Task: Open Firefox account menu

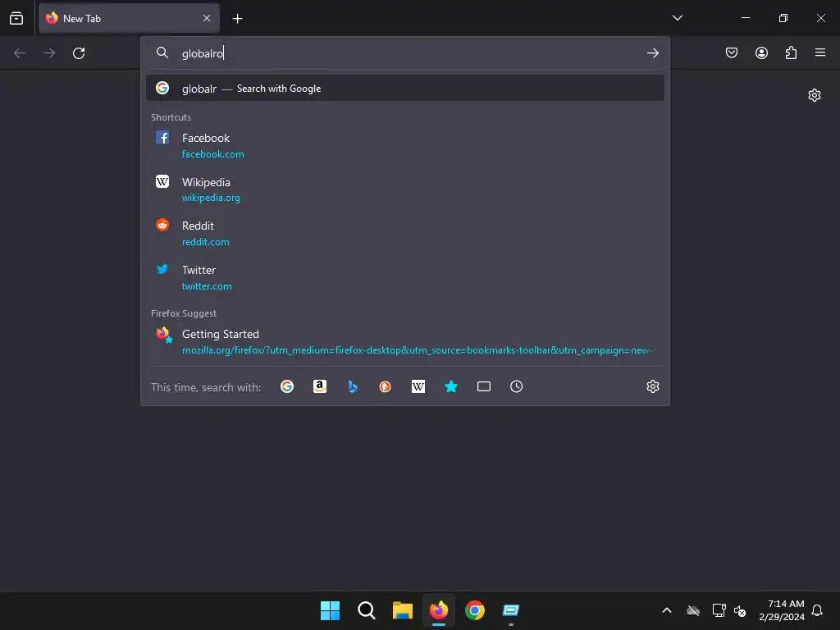Action: pos(761,52)
